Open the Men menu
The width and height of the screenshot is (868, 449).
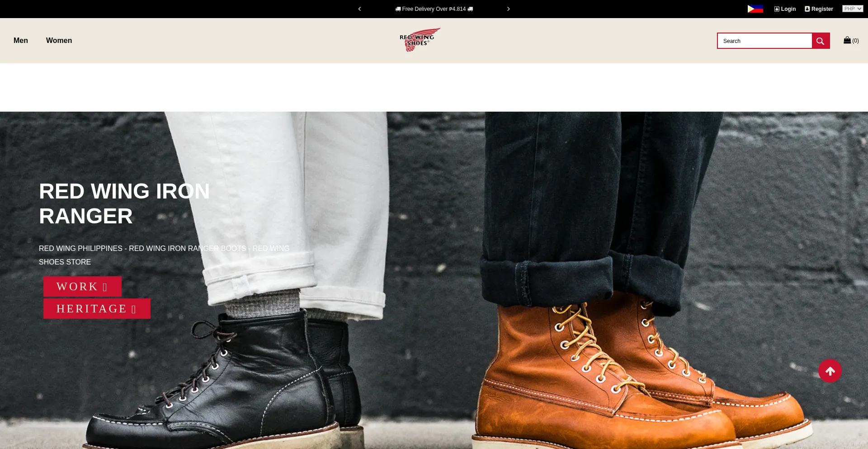tap(21, 41)
